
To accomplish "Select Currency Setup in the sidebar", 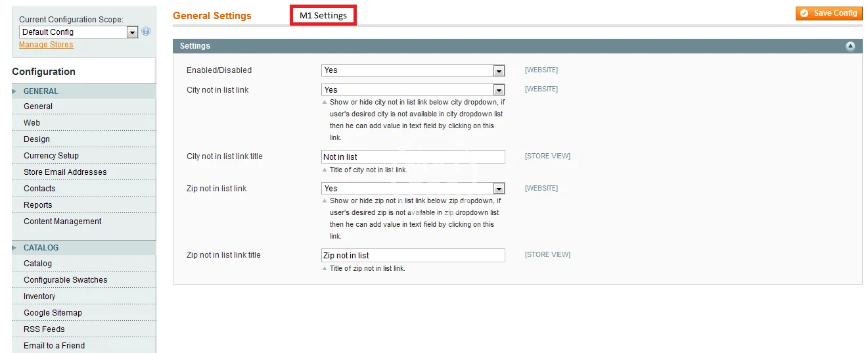I will pos(51,156).
